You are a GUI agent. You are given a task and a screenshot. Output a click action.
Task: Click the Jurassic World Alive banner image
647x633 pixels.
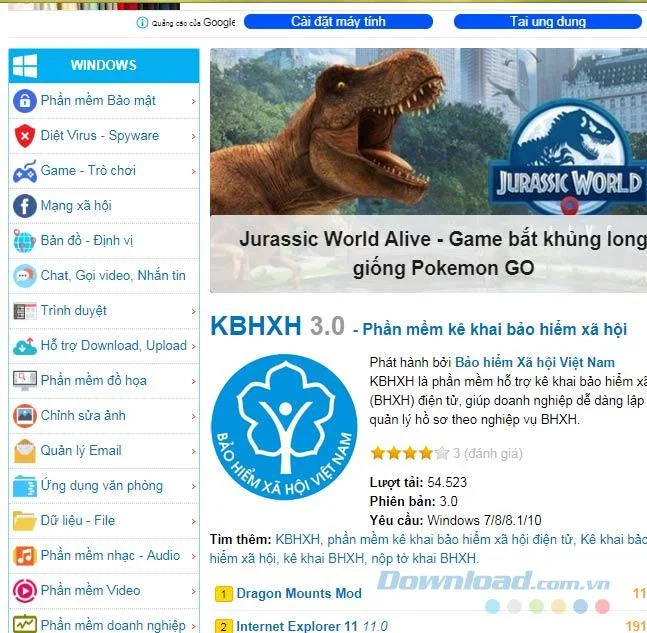(428, 170)
